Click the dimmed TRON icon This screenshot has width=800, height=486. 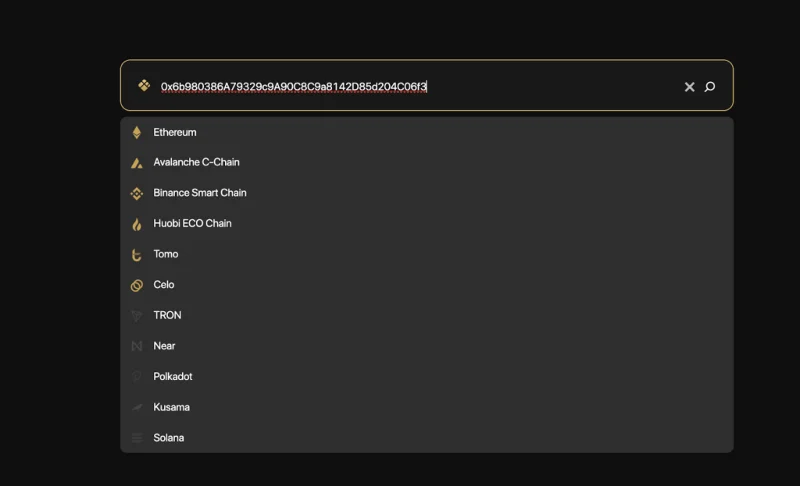(137, 316)
